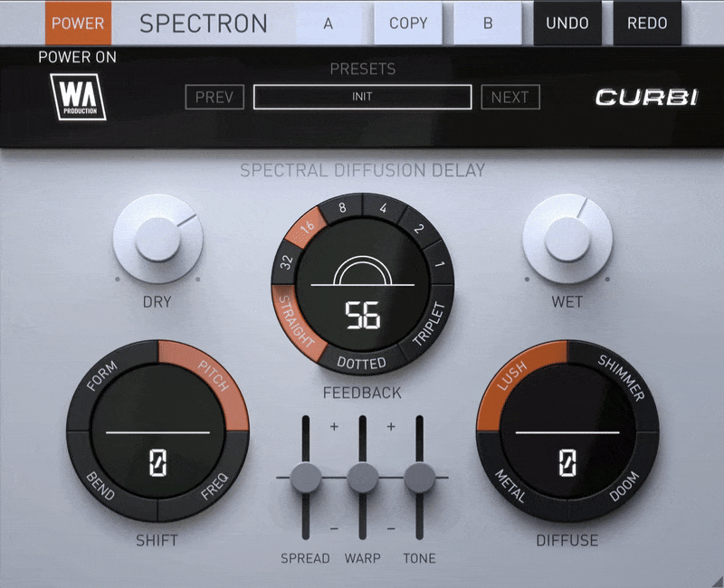This screenshot has width=724, height=588.
Task: Click UNDO to revert last change
Action: pos(567,24)
